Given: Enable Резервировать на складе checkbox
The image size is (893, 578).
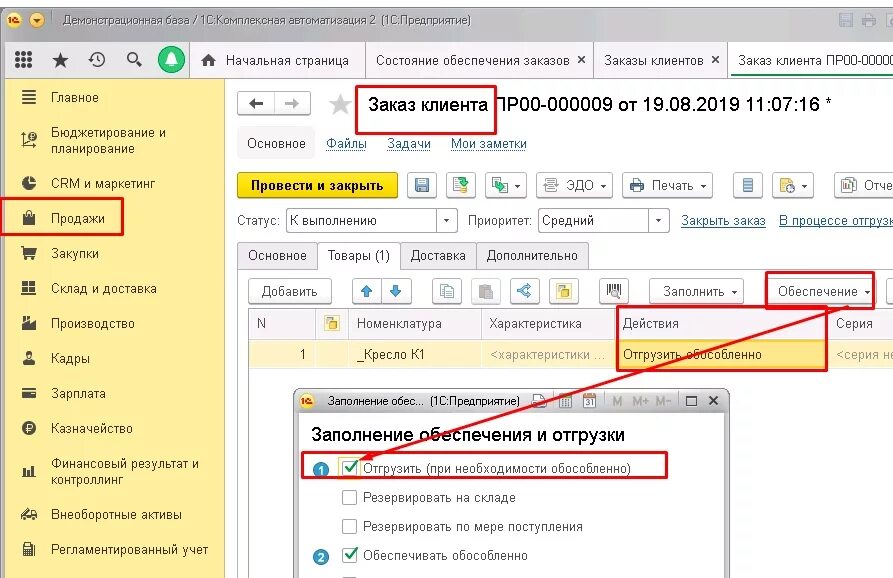Looking at the screenshot, I should click(x=350, y=497).
